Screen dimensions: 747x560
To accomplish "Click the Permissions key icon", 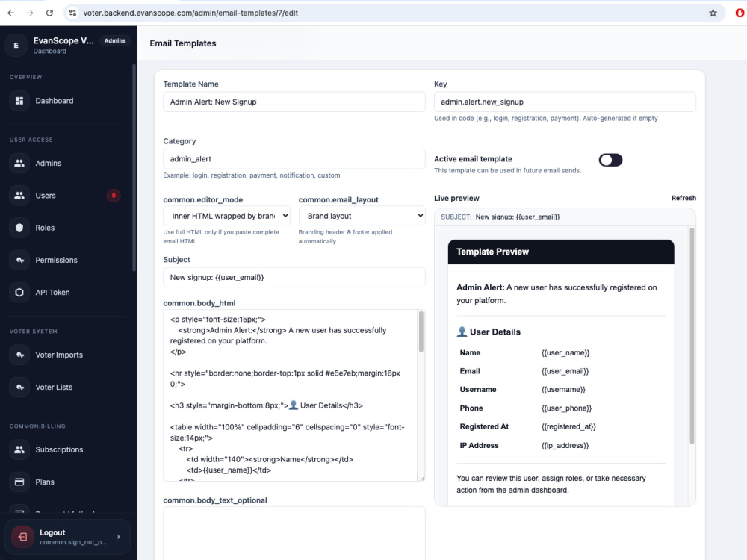I will pos(19,260).
